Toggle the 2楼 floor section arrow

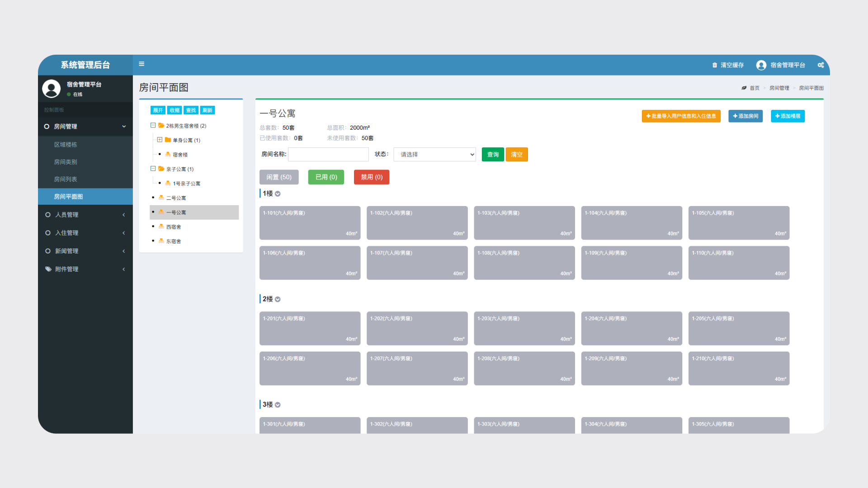point(278,299)
